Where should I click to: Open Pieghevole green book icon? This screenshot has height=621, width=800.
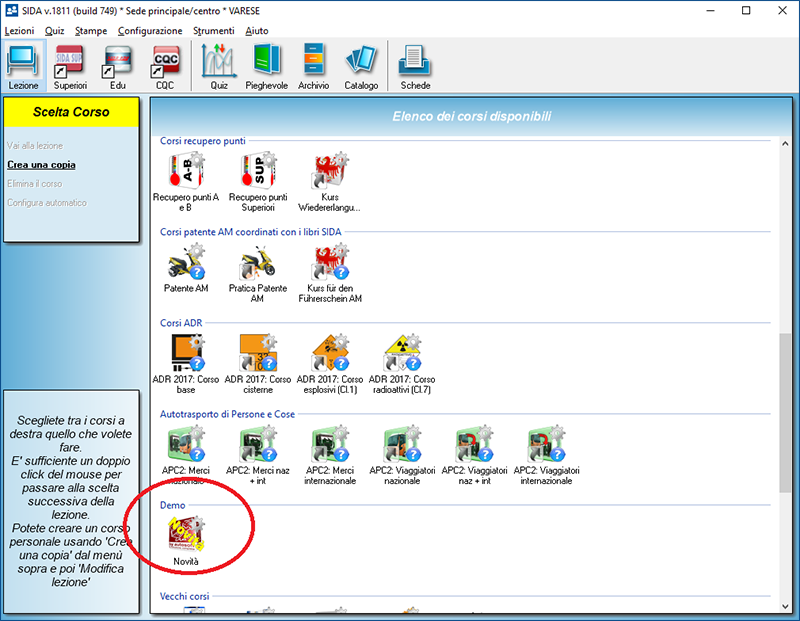point(266,66)
